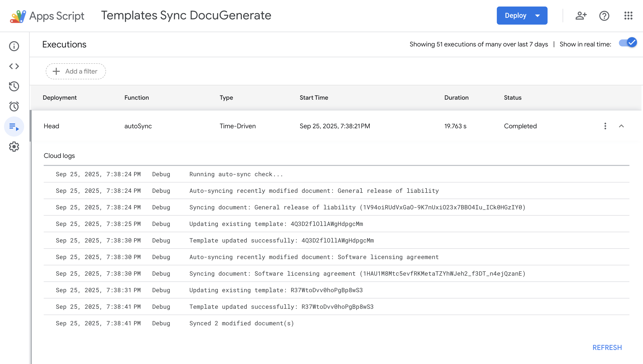Add a filter to executions
Viewport: 643px width, 364px height.
76,71
